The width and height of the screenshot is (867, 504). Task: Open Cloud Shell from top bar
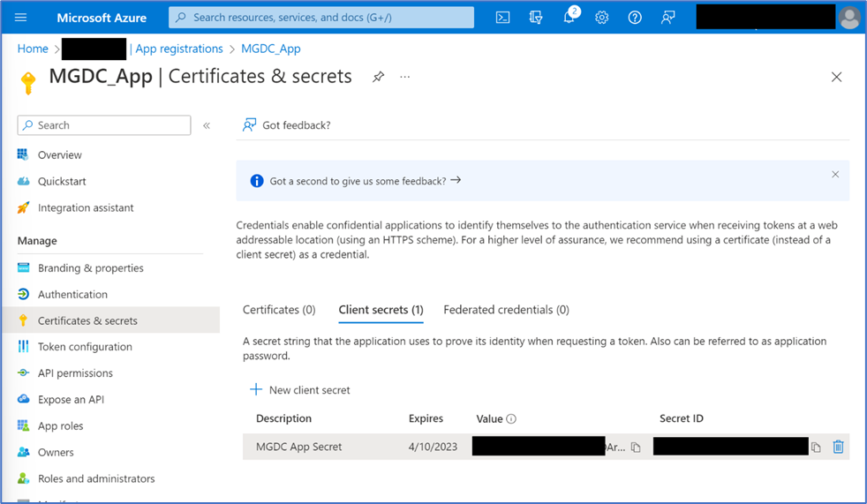pyautogui.click(x=502, y=18)
